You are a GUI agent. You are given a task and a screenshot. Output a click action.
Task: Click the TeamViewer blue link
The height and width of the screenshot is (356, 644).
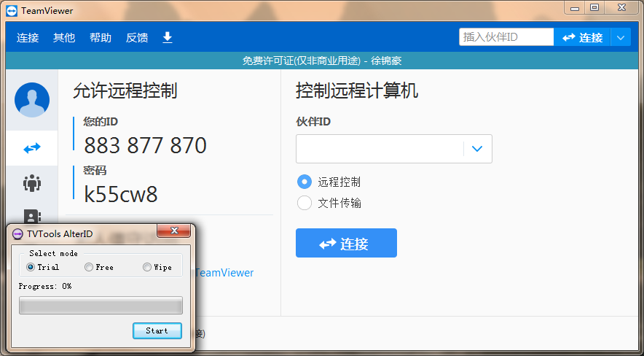224,273
